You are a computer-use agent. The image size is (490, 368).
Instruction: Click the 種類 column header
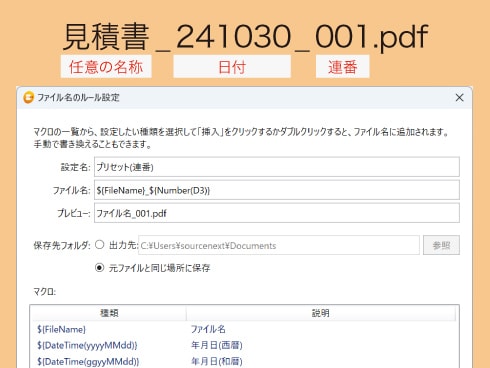(x=109, y=313)
